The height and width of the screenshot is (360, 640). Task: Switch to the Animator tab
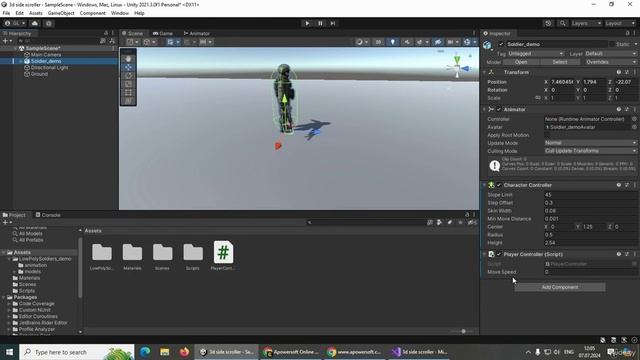tap(196, 33)
